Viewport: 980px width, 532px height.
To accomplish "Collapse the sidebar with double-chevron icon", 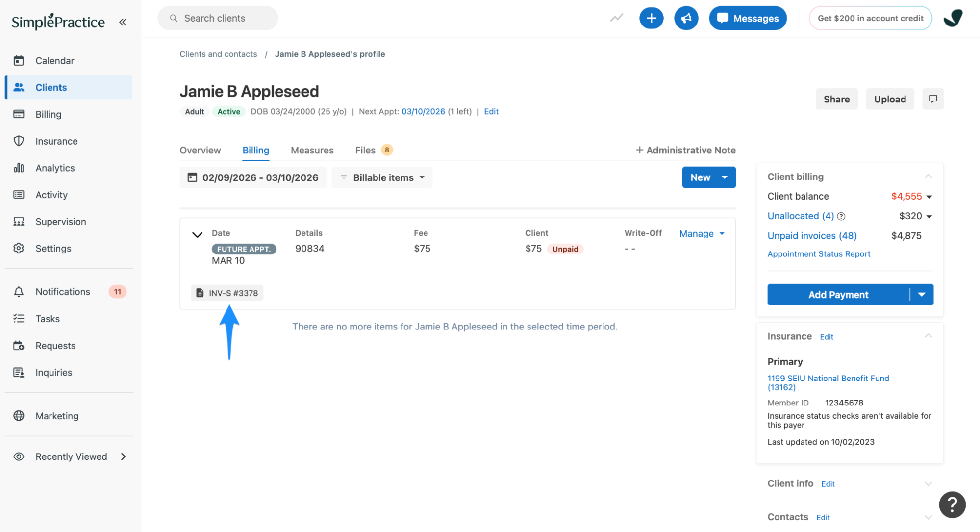I will click(x=123, y=22).
